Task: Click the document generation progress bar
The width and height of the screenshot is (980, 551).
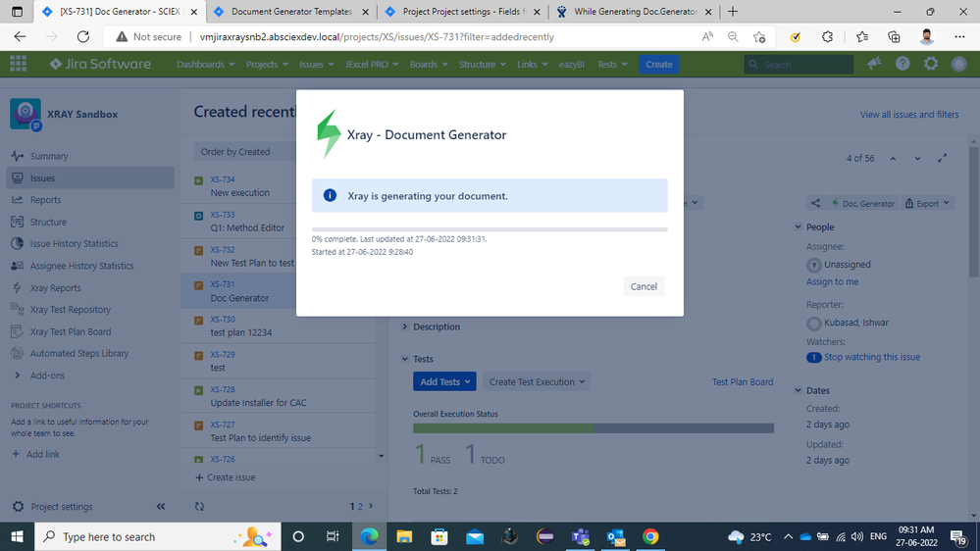Action: (x=490, y=229)
